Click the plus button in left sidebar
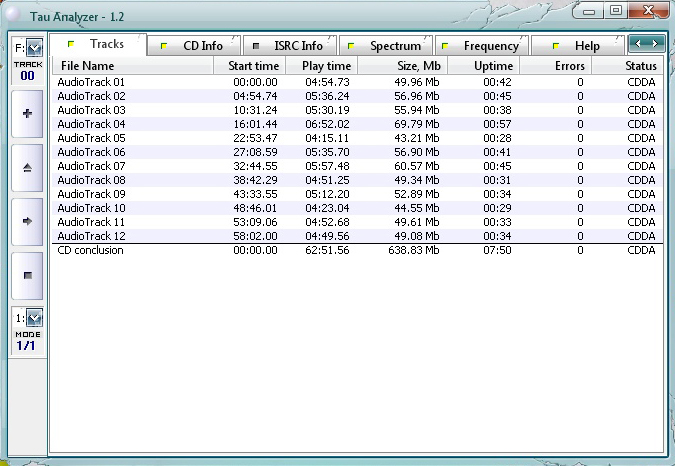This screenshot has width=675, height=466. 27,114
